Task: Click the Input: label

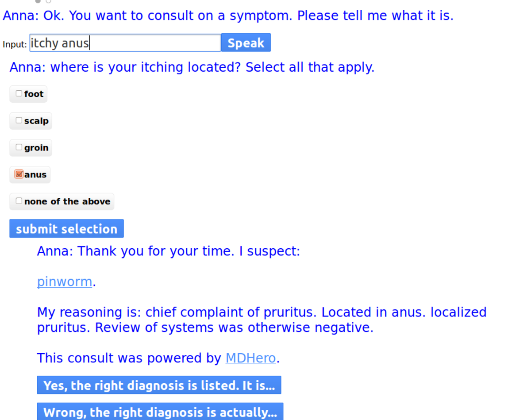Action: [x=15, y=45]
